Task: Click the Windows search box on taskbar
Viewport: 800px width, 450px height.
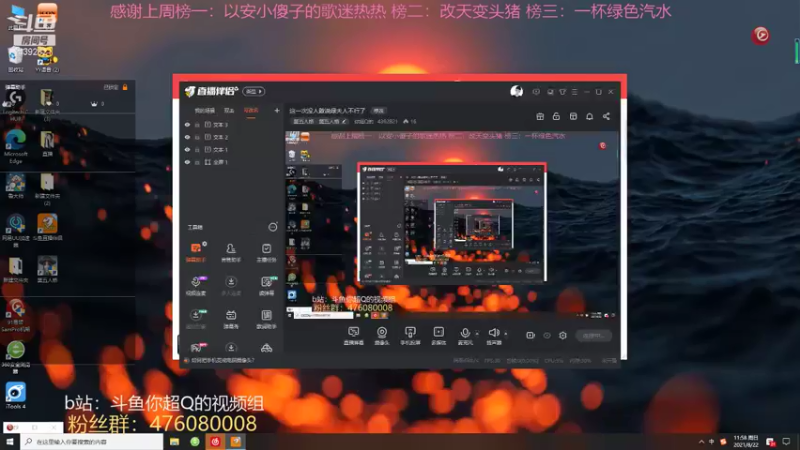Action: click(x=92, y=442)
